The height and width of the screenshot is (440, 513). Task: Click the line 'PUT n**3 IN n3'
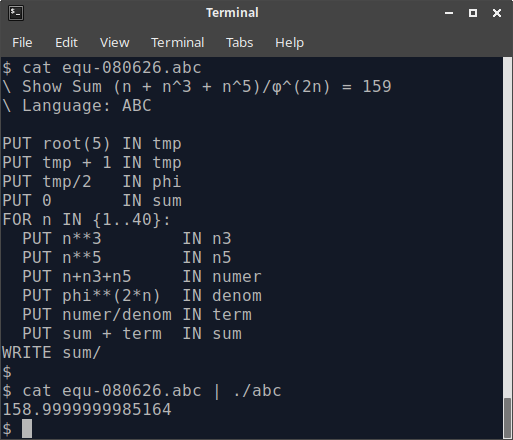point(127,239)
